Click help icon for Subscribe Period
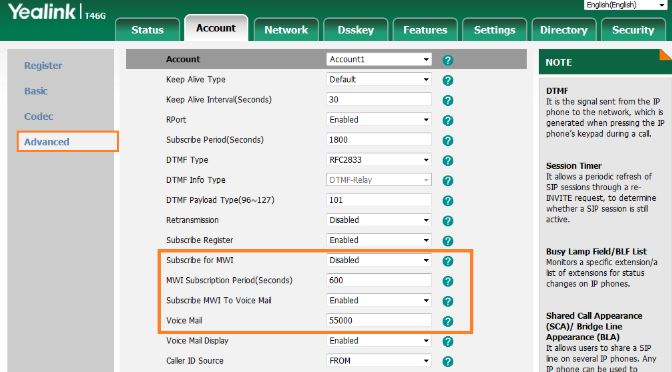 447,141
